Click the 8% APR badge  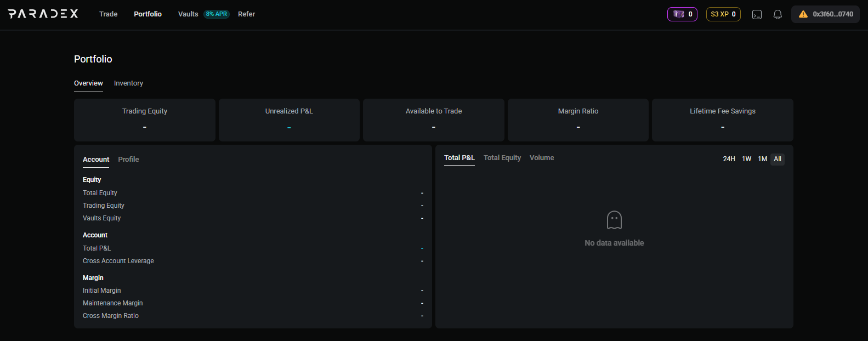(217, 14)
